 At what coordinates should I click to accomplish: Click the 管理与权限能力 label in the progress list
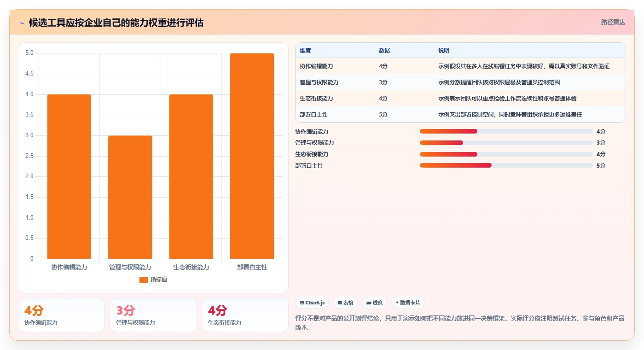(315, 143)
